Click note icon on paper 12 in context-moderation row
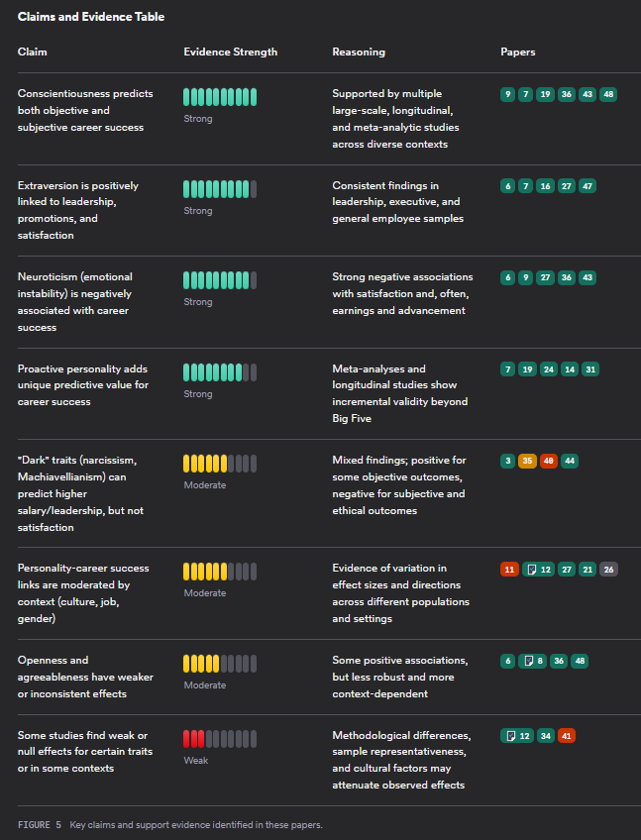Image resolution: width=641 pixels, height=840 pixels. pos(532,570)
